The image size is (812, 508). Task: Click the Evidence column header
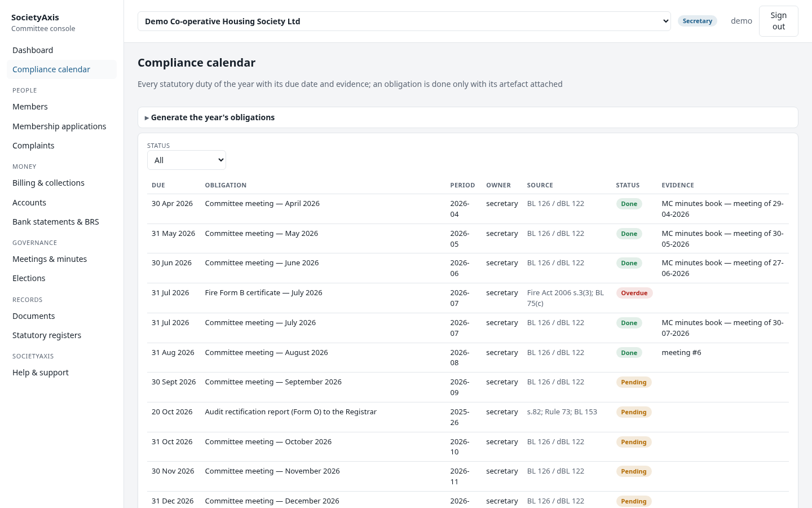(x=678, y=185)
